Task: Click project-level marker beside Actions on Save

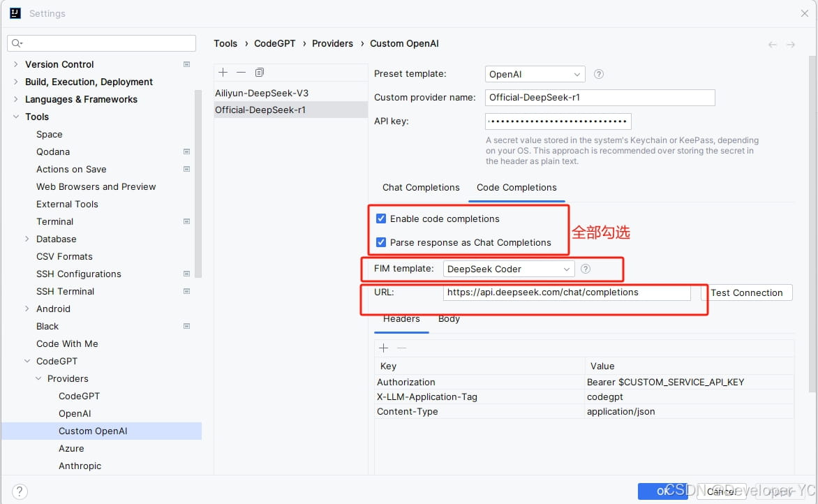Action: click(187, 169)
